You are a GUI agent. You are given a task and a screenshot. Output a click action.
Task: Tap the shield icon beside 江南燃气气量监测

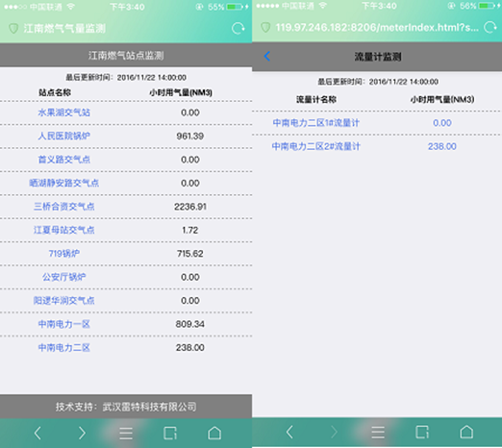click(13, 29)
